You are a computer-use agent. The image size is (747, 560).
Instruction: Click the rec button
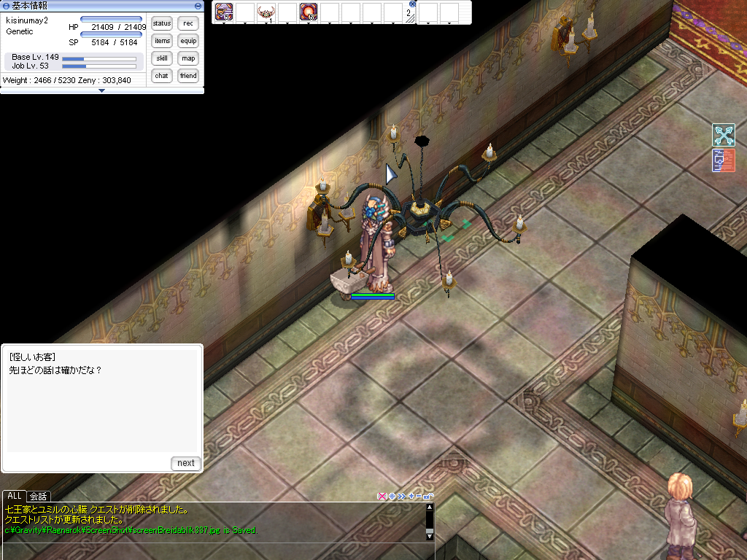(188, 23)
